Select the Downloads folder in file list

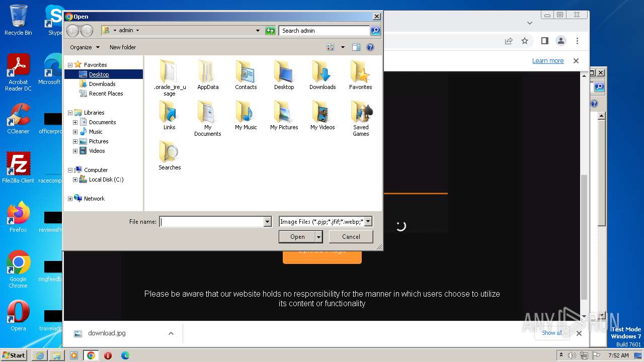click(323, 75)
